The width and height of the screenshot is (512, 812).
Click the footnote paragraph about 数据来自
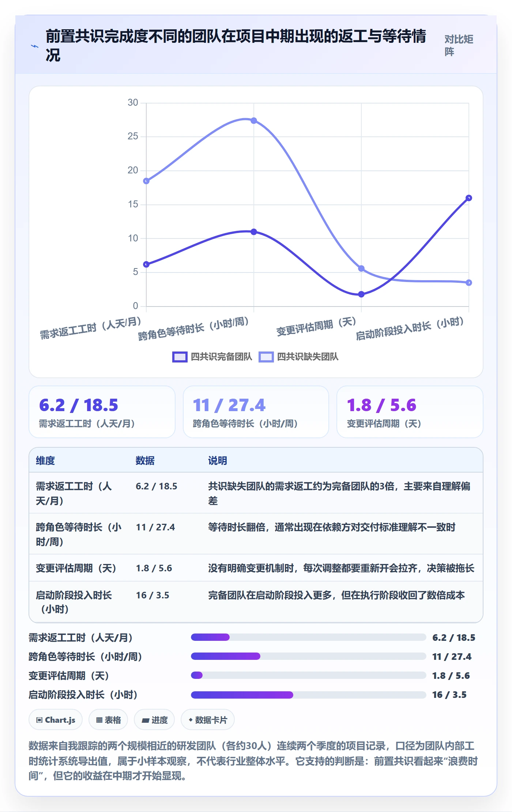[253, 761]
